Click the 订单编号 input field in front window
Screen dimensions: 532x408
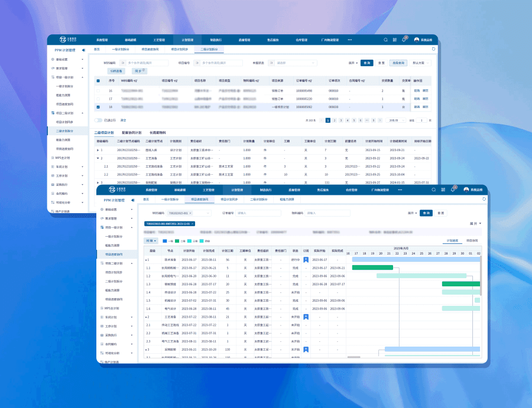258,213
